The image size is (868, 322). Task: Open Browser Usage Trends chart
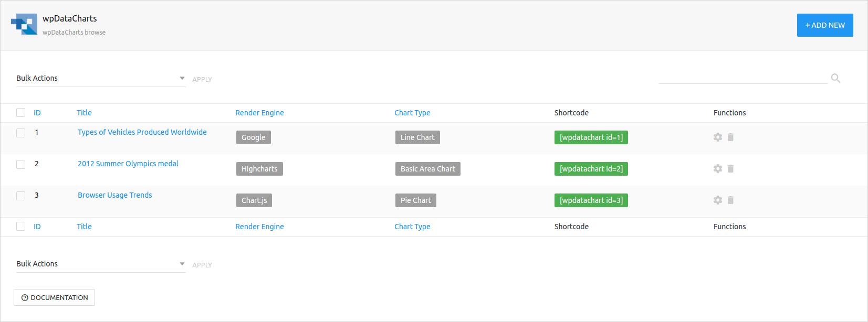115,195
